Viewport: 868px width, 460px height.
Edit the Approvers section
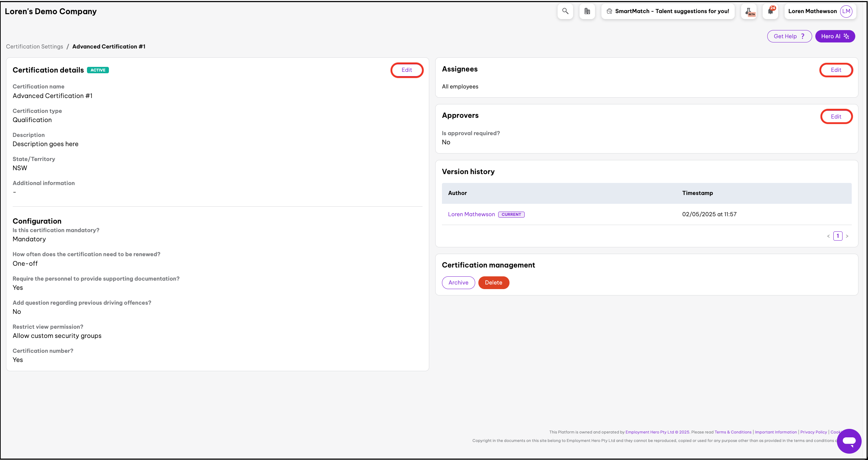pyautogui.click(x=836, y=117)
